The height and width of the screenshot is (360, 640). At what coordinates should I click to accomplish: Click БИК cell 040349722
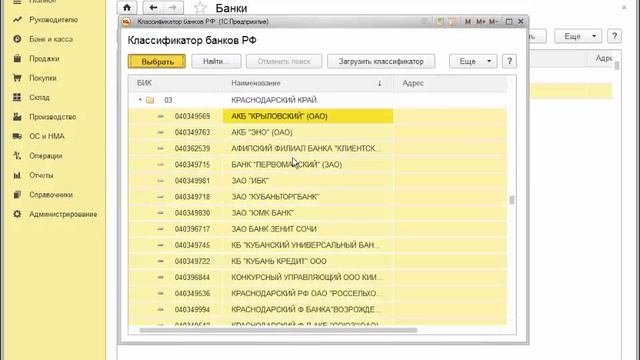(192, 261)
